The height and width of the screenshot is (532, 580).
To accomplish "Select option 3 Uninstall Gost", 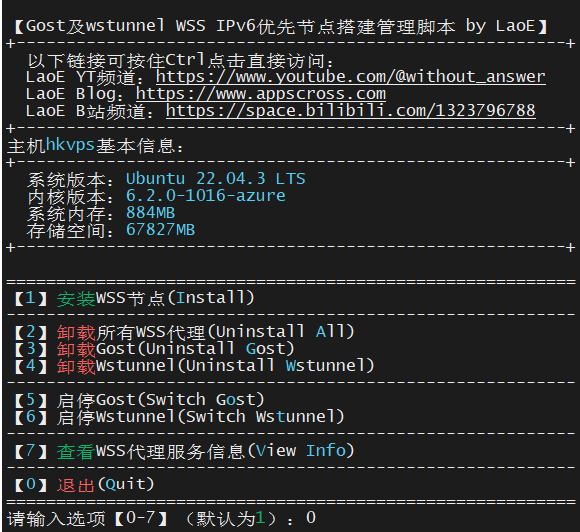I will click(x=154, y=349).
